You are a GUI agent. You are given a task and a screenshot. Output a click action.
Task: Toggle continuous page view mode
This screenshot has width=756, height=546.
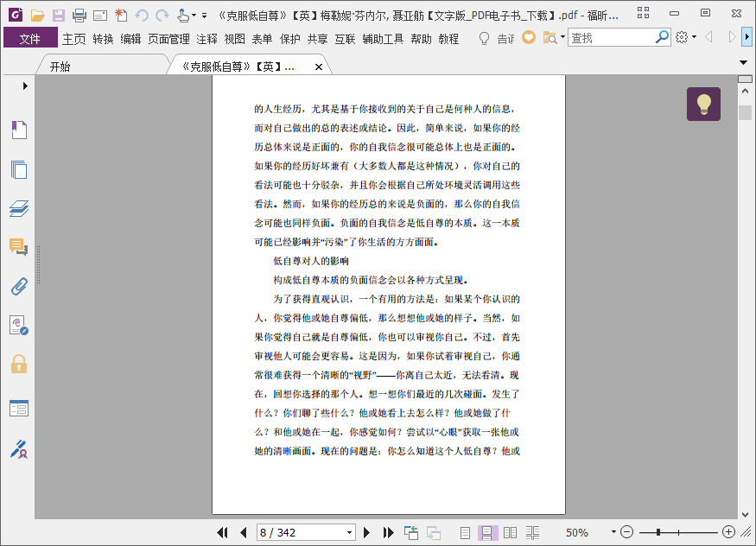(x=487, y=532)
